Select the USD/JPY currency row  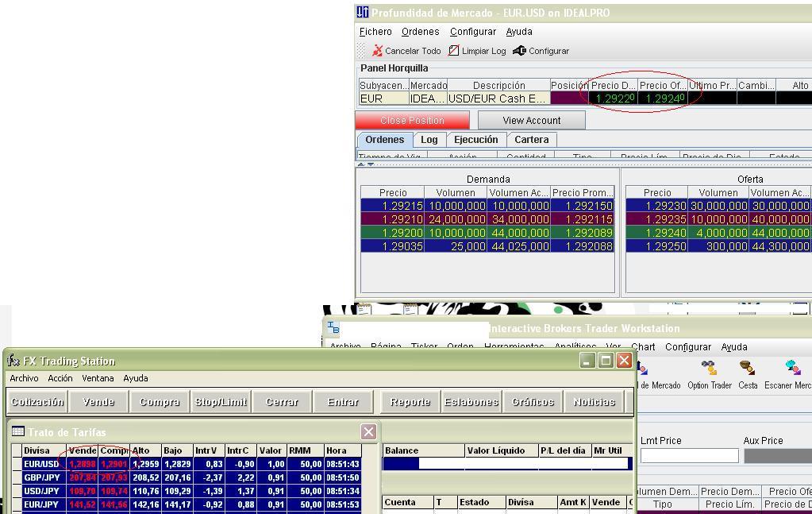187,491
